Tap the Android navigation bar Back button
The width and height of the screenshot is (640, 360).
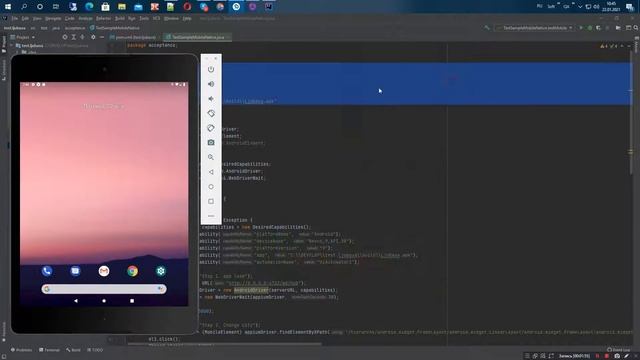pos(76,301)
